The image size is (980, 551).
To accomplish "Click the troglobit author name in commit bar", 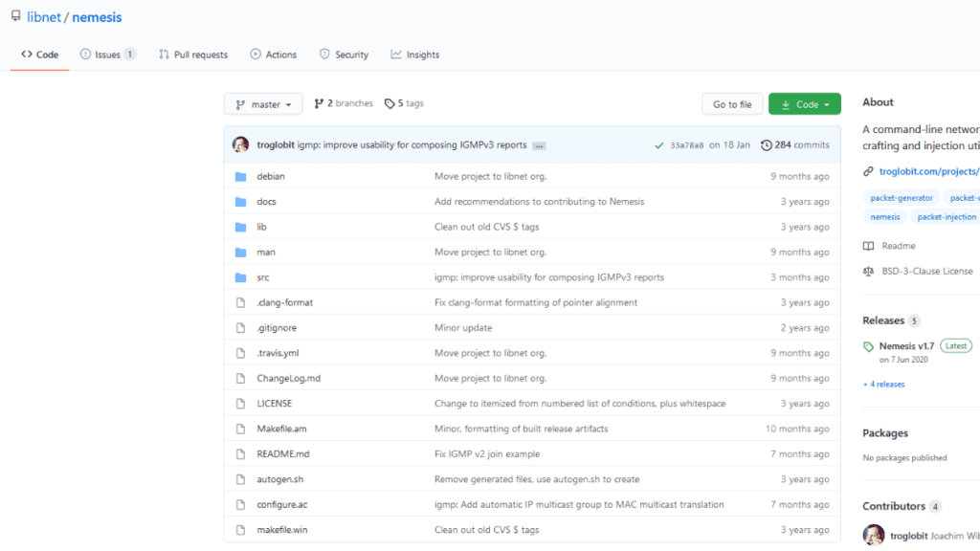I will (275, 145).
